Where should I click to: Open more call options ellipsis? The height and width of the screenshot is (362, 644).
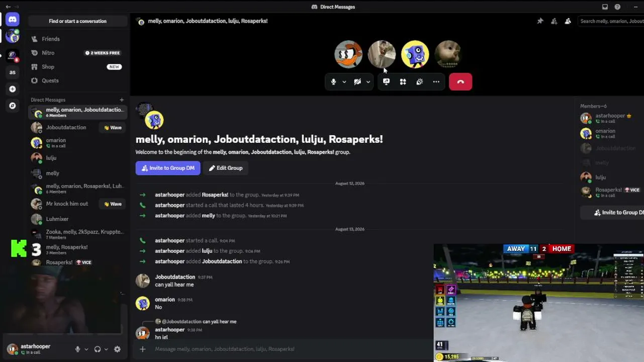436,82
